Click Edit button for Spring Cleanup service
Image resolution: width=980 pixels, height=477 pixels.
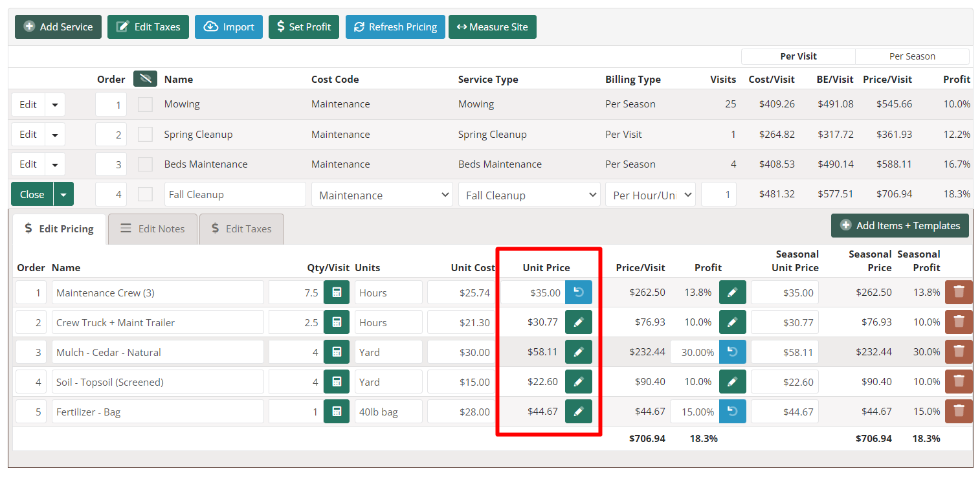tap(28, 135)
